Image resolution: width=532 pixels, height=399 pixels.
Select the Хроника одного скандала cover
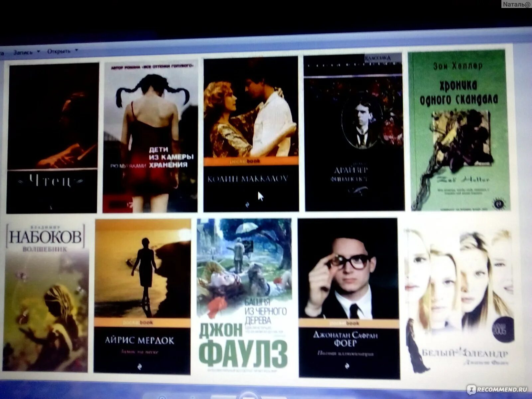[x=459, y=130]
